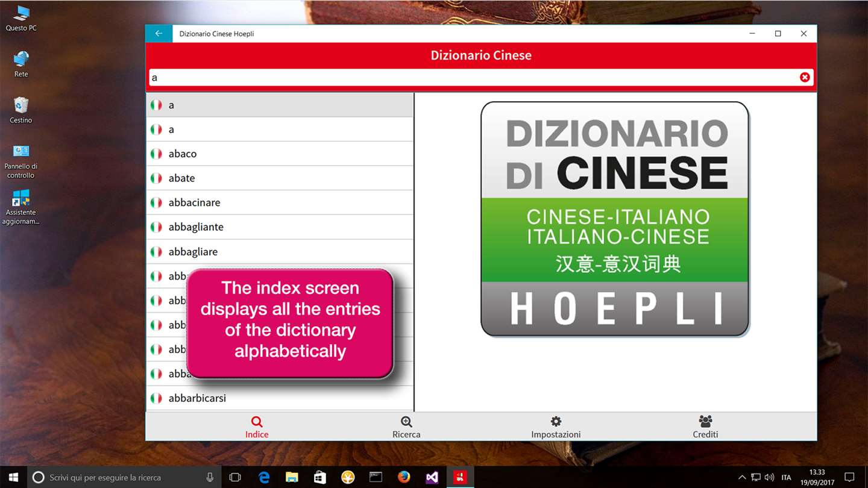Click the Italian flag beside 'abbacinare'
Screen dimensions: 868x488
tap(156, 202)
